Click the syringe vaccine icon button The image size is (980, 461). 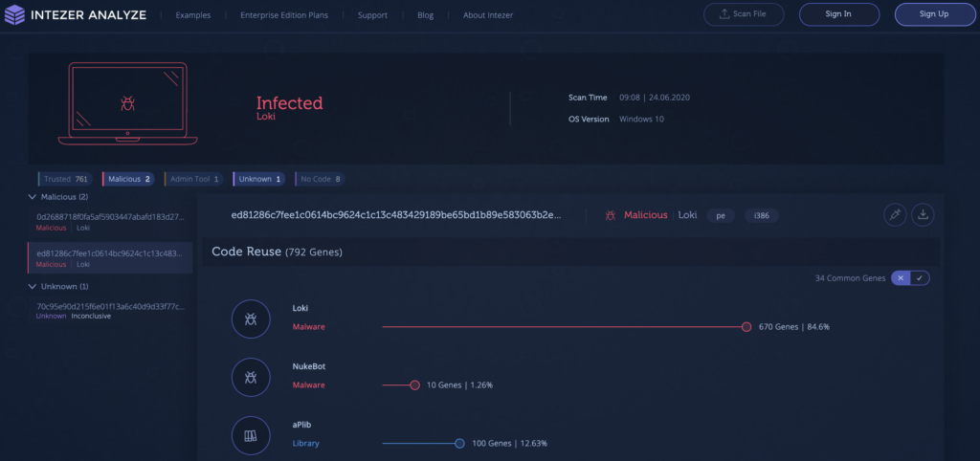[x=894, y=215]
